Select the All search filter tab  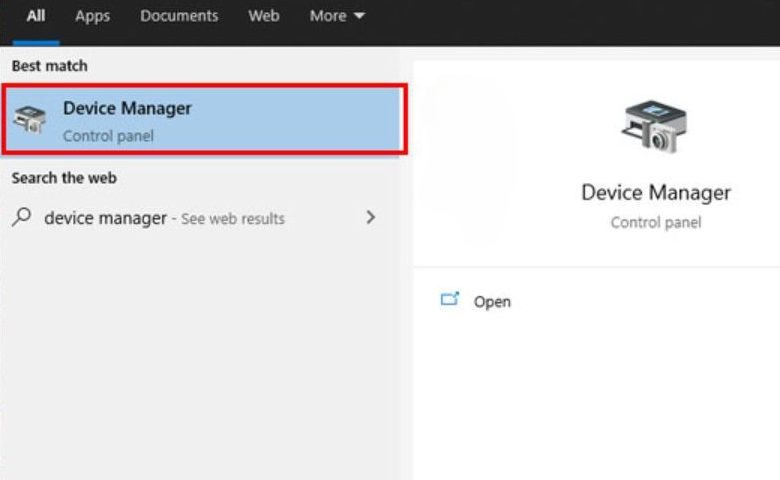[x=36, y=16]
